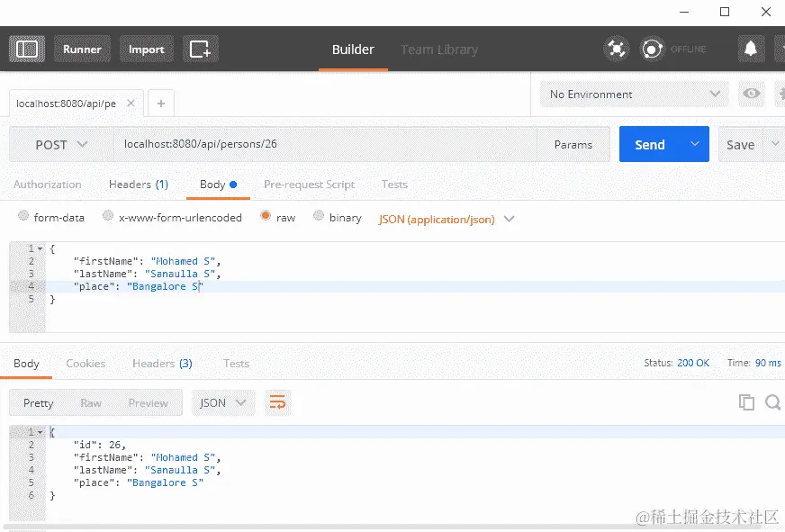785x532 pixels.
Task: Click the sync status circle icon
Action: coord(652,49)
